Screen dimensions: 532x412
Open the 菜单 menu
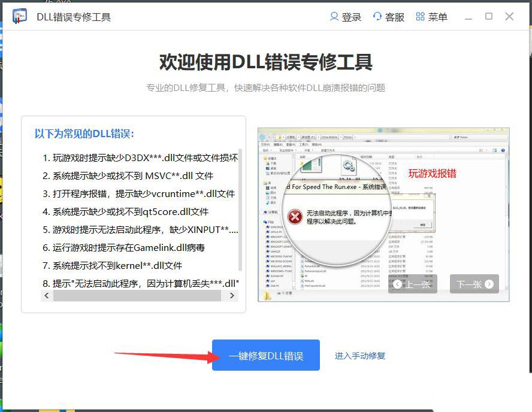431,17
